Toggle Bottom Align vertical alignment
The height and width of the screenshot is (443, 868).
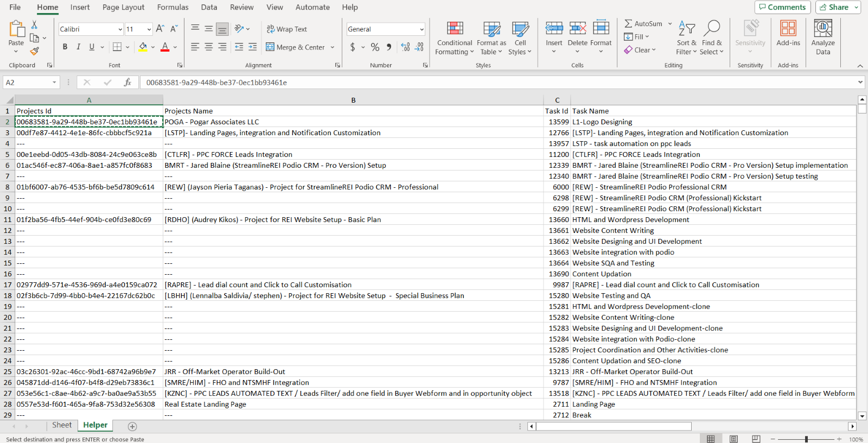(222, 29)
